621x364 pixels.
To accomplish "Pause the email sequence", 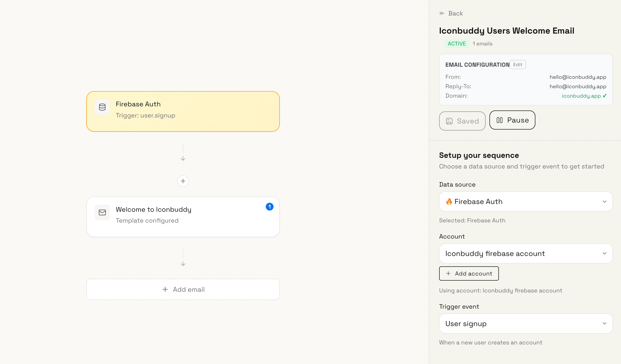I will point(512,120).
